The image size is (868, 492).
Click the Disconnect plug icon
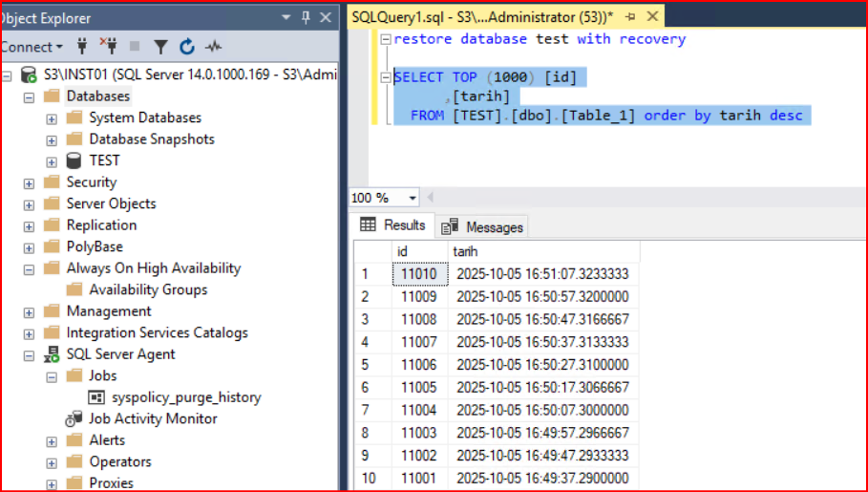(x=108, y=46)
